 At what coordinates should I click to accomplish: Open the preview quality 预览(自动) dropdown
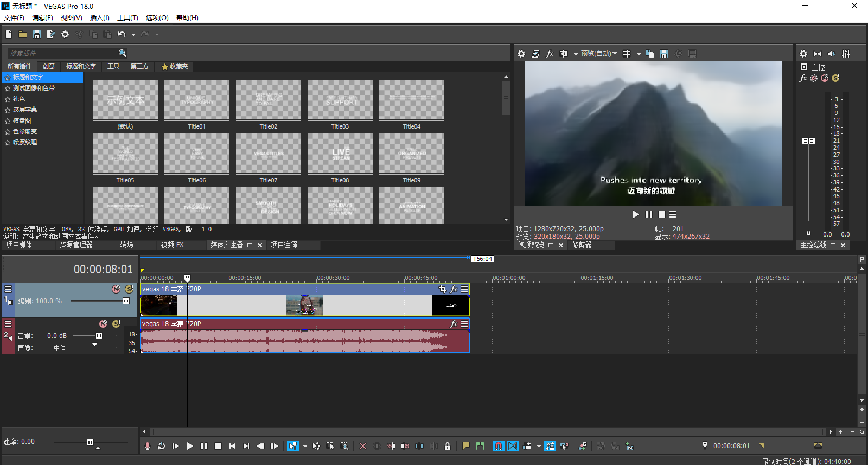(599, 54)
